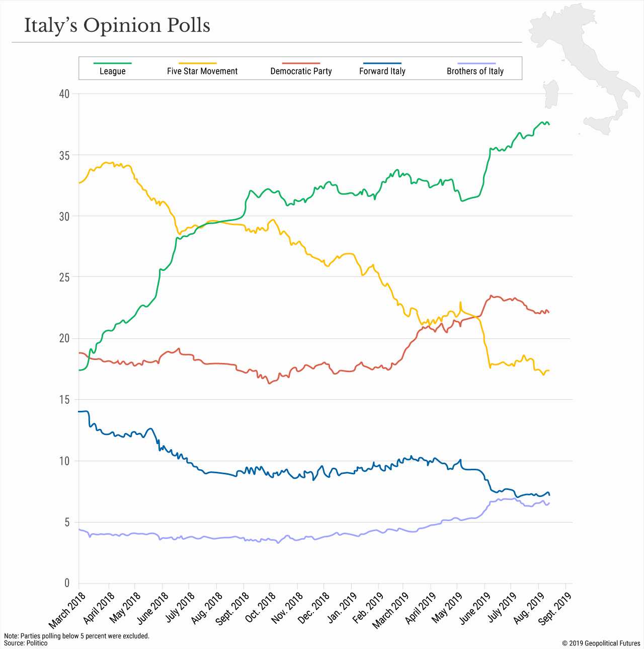
Task: Click the Sept. 2019 x-axis label
Action: pos(554,608)
